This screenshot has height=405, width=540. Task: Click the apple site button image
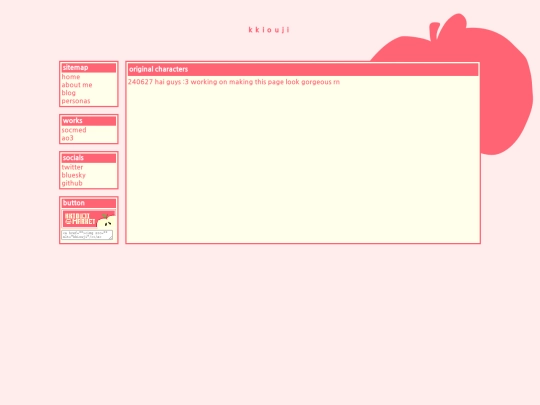click(x=89, y=219)
